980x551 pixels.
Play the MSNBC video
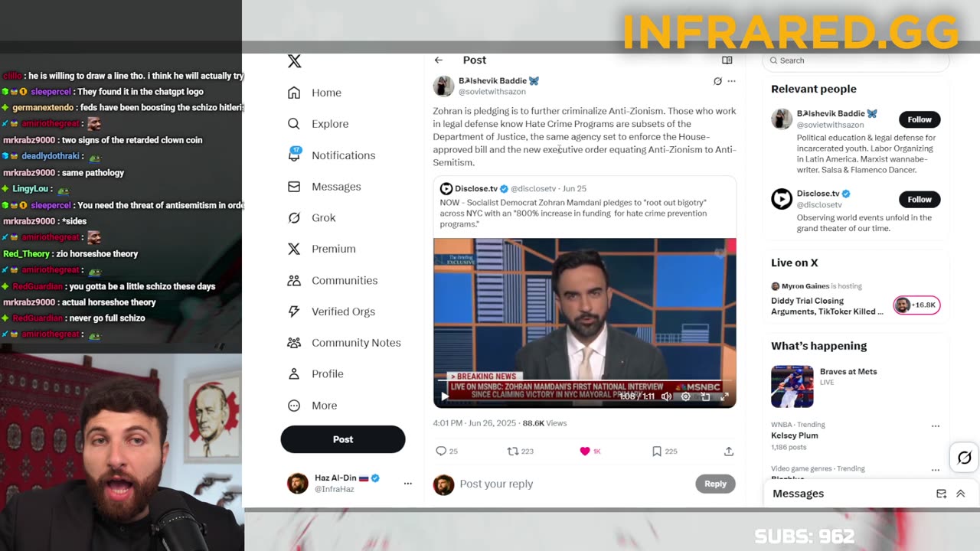(444, 396)
